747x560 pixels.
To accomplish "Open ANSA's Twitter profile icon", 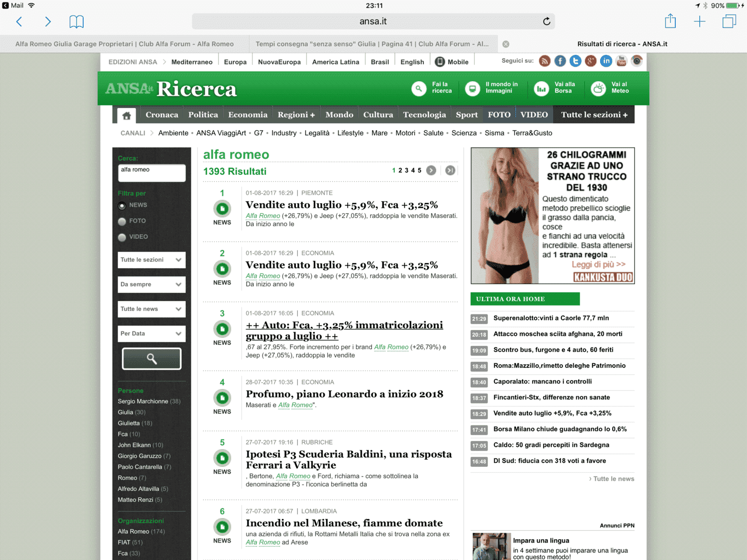I will [x=576, y=61].
